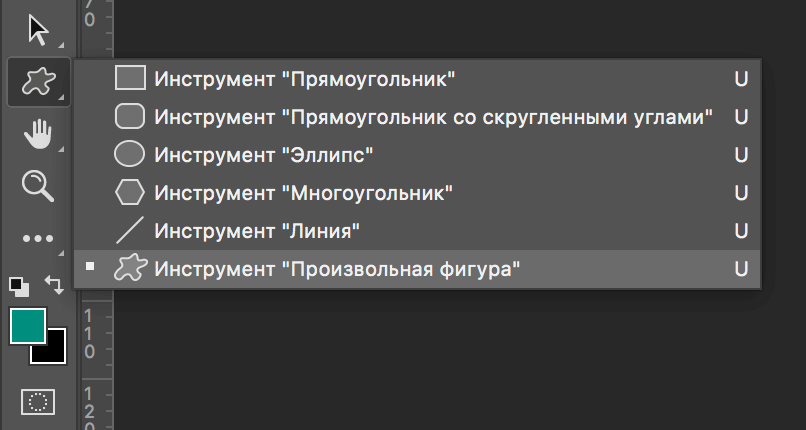Select the Zoom magnifier tool

38,185
